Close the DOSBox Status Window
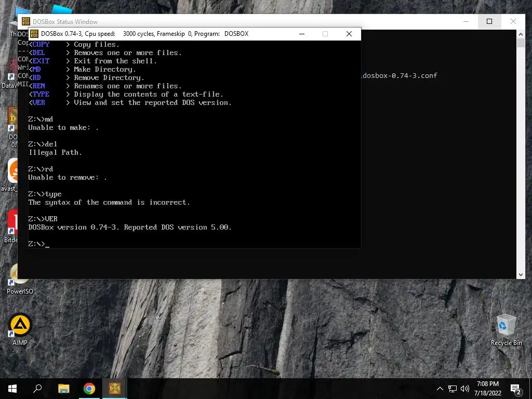This screenshot has width=532, height=399. tap(513, 21)
